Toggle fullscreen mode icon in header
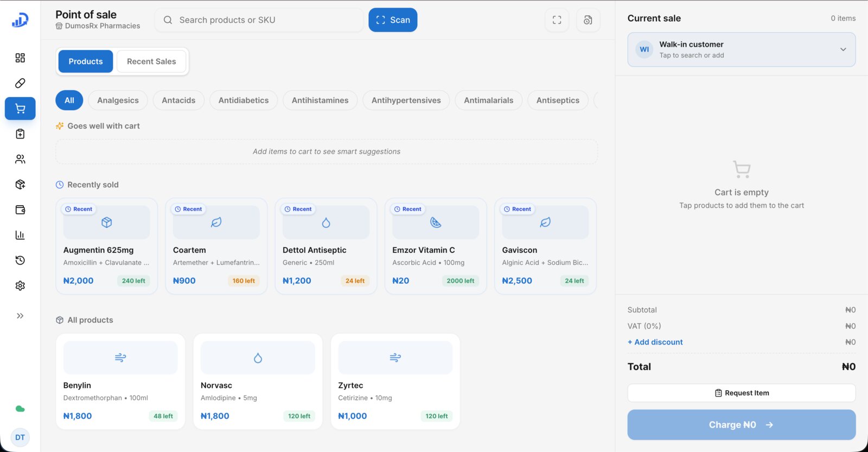868x452 pixels. [x=557, y=20]
